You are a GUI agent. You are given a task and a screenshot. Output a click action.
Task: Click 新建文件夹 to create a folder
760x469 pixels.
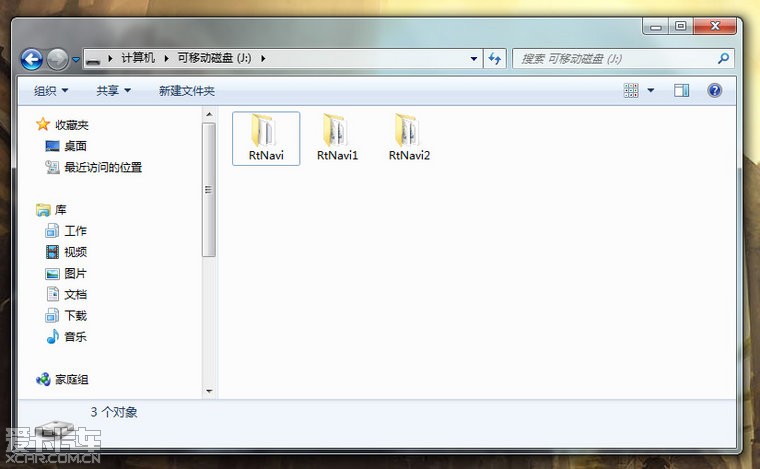[187, 91]
